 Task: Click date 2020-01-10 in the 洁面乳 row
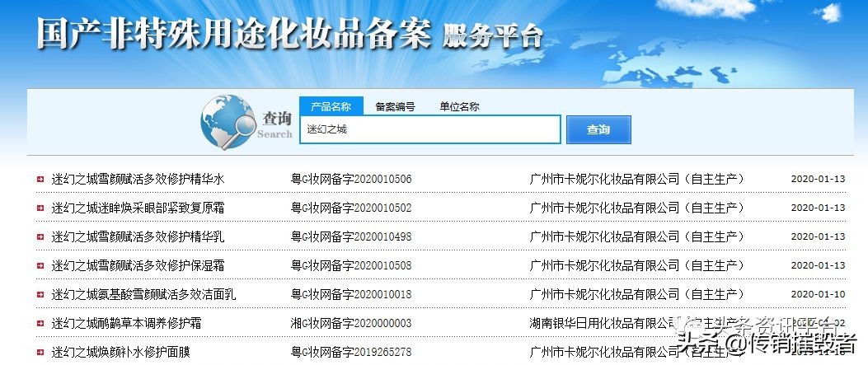click(x=819, y=294)
